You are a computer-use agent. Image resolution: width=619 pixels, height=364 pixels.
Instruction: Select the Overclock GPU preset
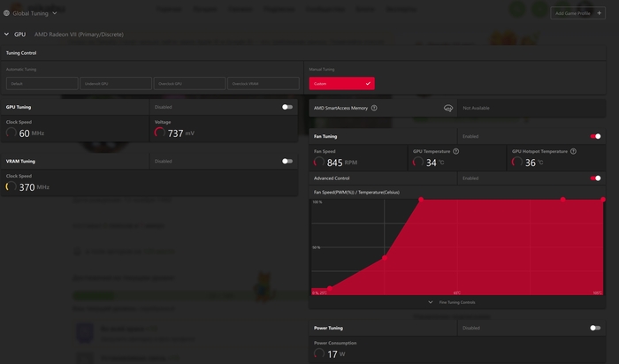pyautogui.click(x=189, y=84)
